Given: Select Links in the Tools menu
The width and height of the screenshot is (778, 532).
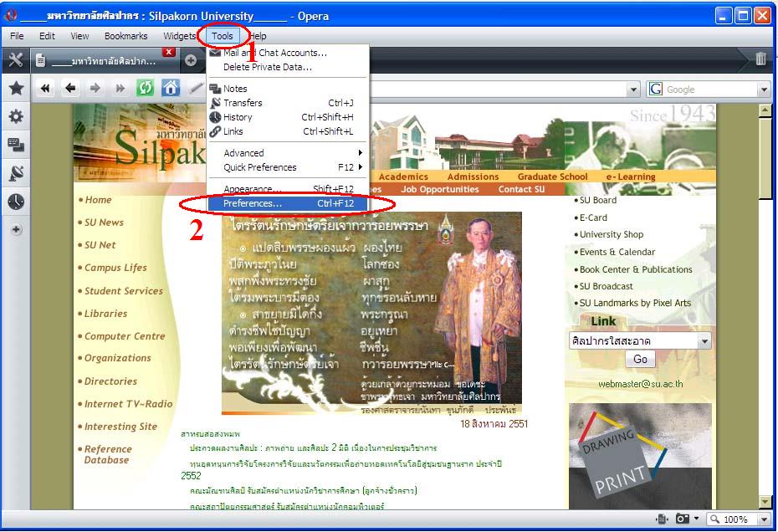Looking at the screenshot, I should [x=288, y=131].
